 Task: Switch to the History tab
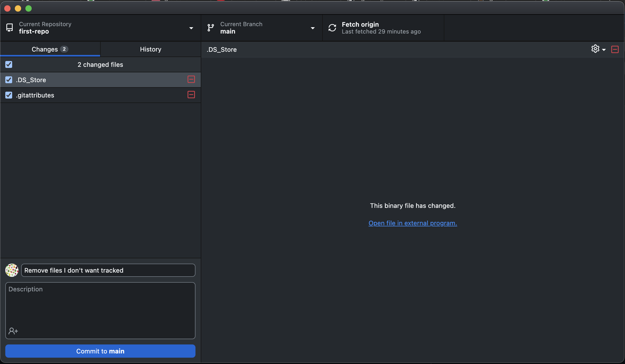tap(151, 49)
